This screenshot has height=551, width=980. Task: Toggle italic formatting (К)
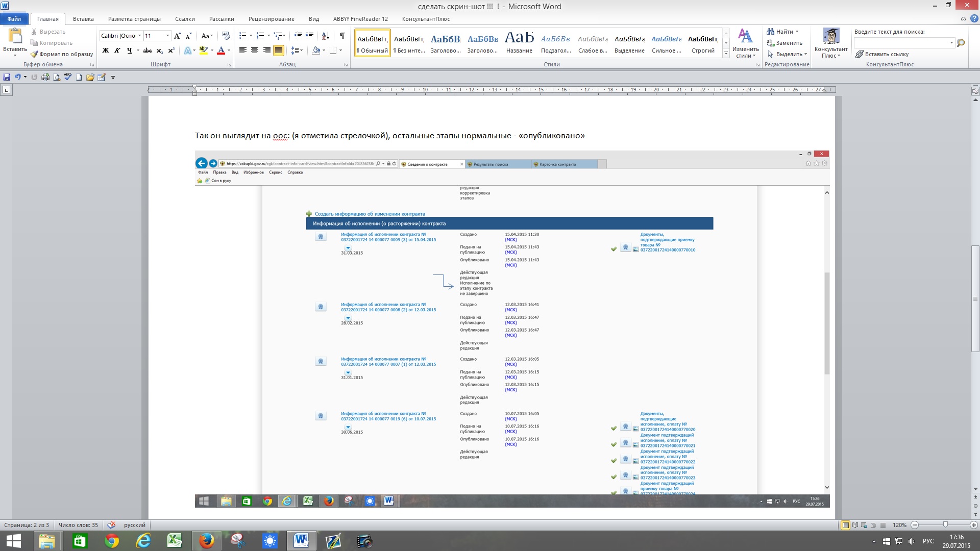(117, 51)
